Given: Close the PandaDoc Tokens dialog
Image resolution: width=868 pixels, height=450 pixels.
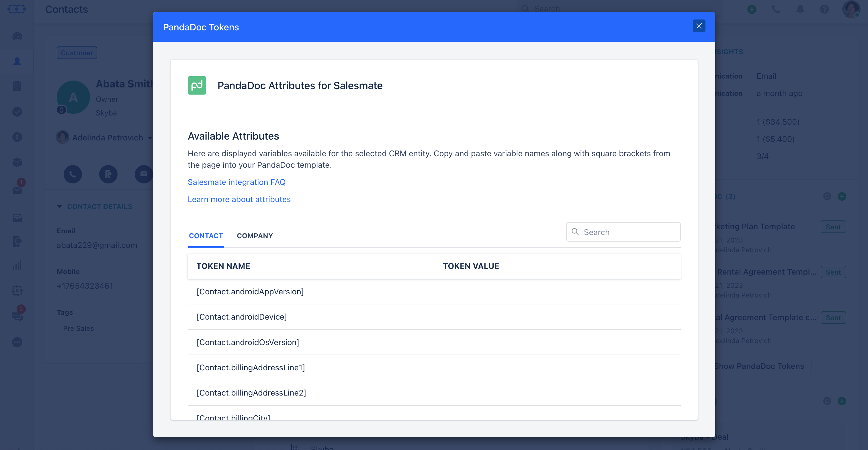Looking at the screenshot, I should (699, 26).
